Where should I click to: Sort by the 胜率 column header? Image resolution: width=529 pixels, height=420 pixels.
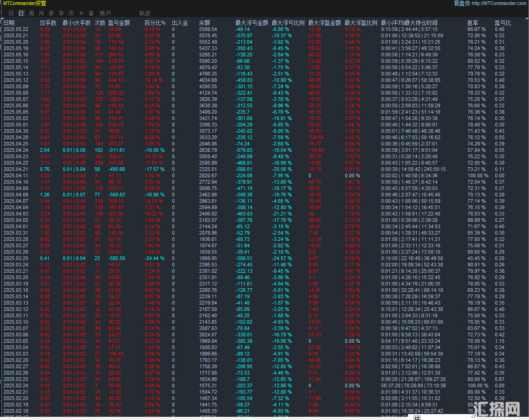click(x=473, y=23)
